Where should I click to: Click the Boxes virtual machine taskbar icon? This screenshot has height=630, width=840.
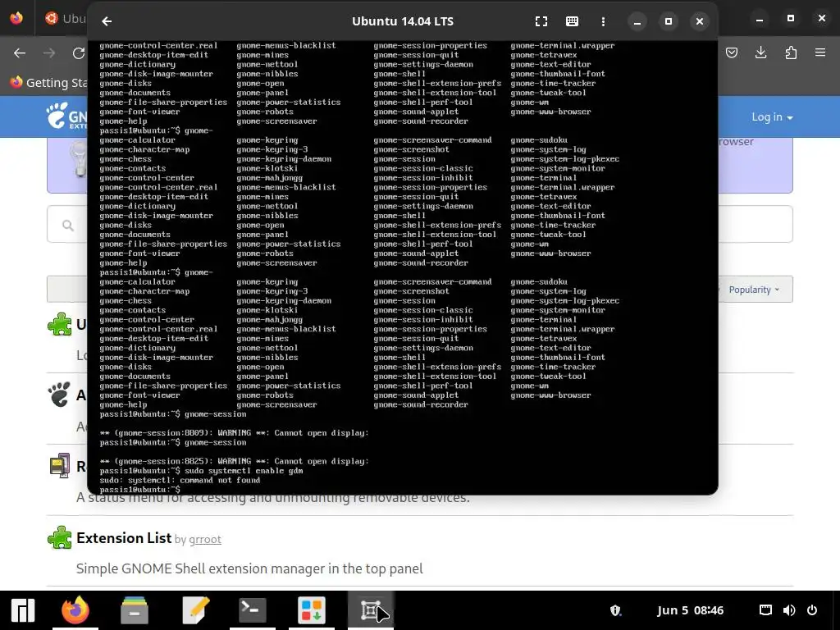point(371,610)
